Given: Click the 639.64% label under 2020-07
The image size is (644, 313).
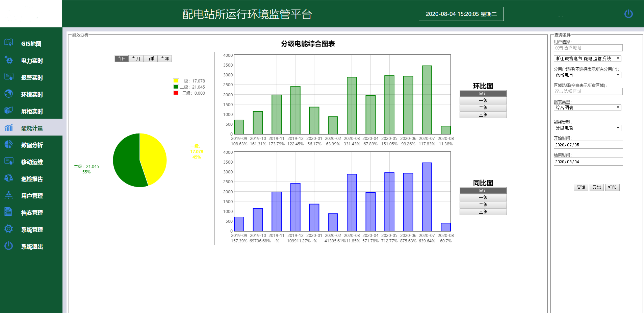Looking at the screenshot, I should (427, 241).
